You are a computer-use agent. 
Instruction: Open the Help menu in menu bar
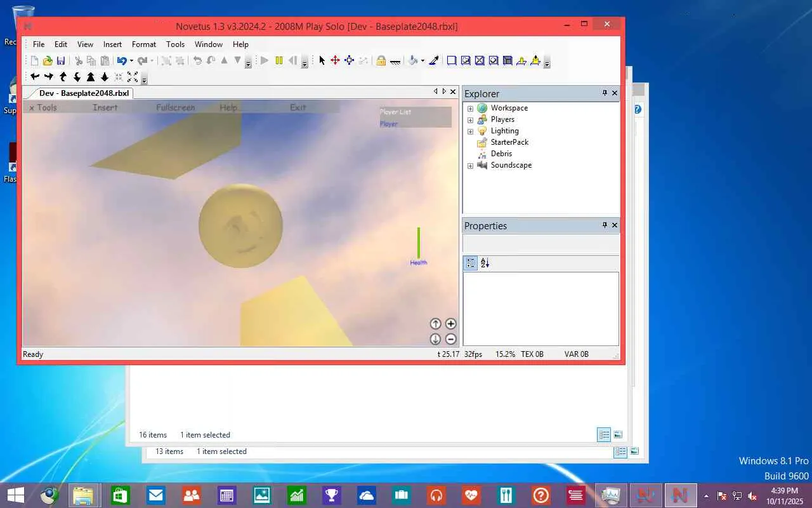240,44
